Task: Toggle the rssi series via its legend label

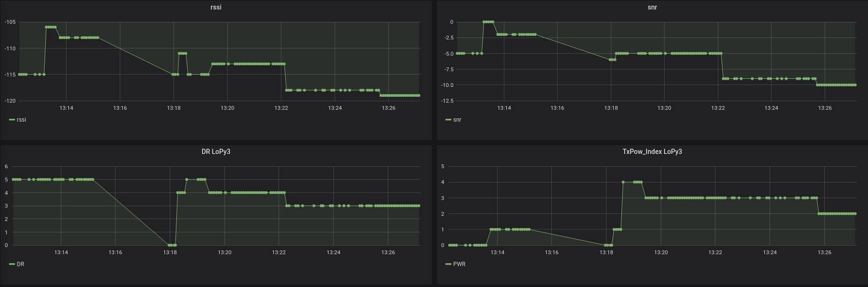Action: coord(21,120)
